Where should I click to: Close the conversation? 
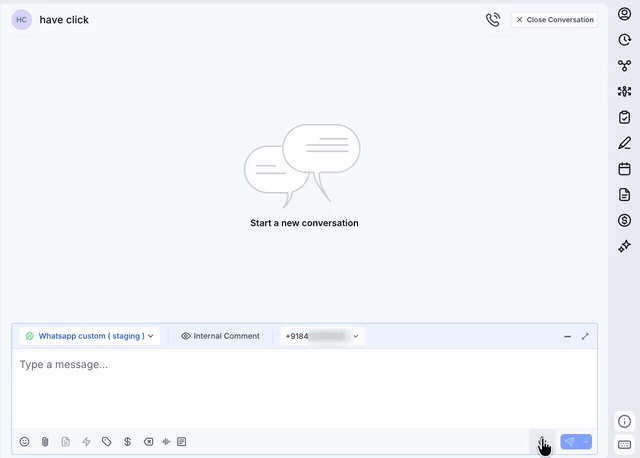tap(554, 20)
